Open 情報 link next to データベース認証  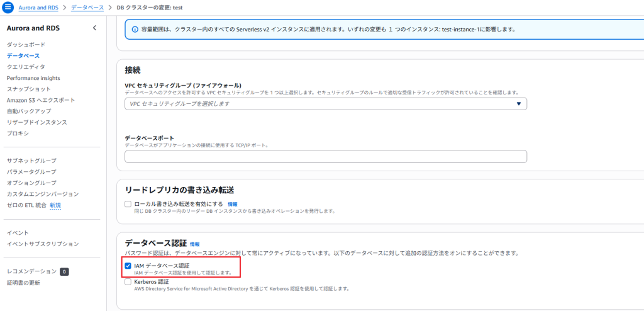pyautogui.click(x=195, y=244)
